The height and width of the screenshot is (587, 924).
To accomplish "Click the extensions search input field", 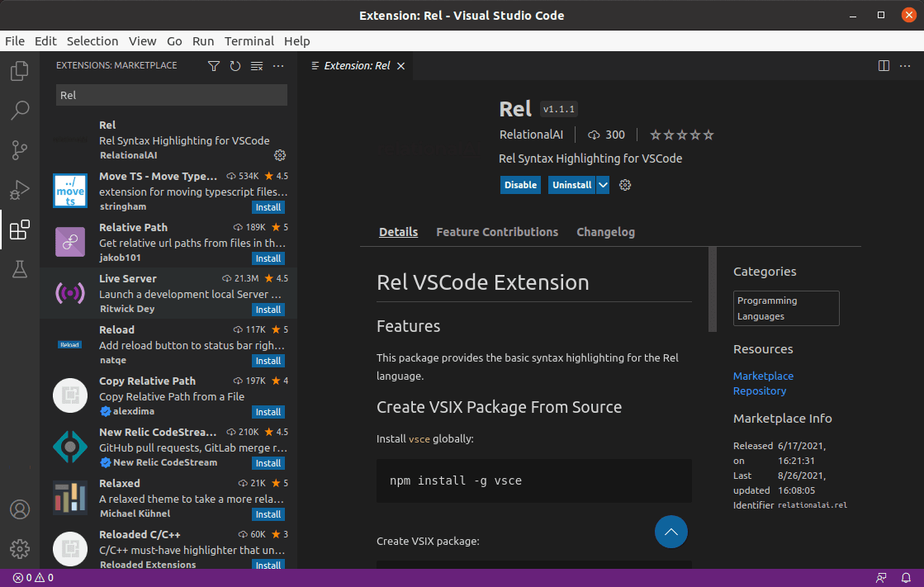I will (172, 95).
